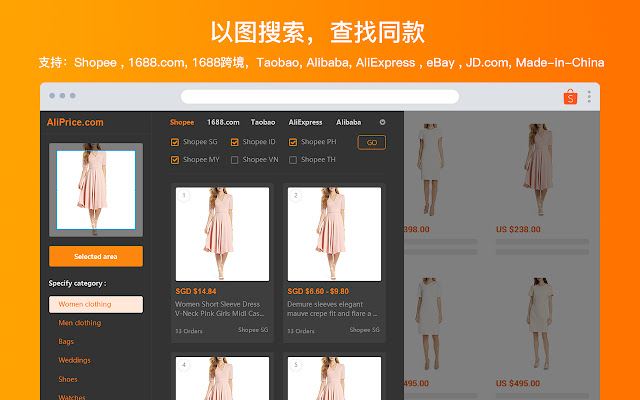Viewport: 640px width, 400px height.
Task: Click the Selected area button
Action: pos(96,256)
